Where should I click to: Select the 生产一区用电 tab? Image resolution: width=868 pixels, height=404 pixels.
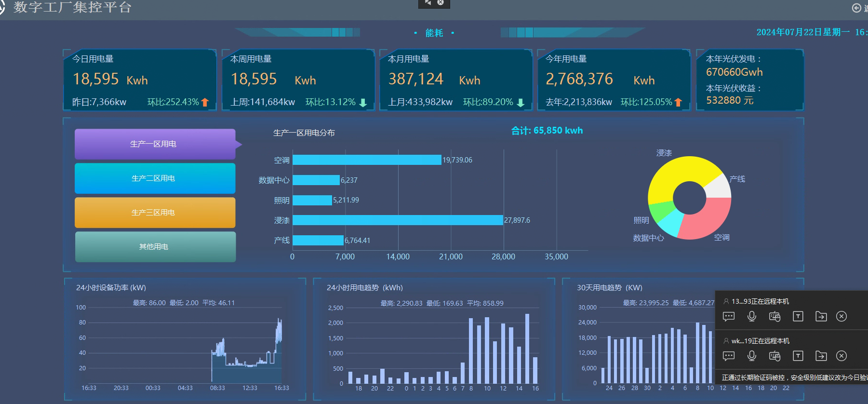[x=155, y=144]
